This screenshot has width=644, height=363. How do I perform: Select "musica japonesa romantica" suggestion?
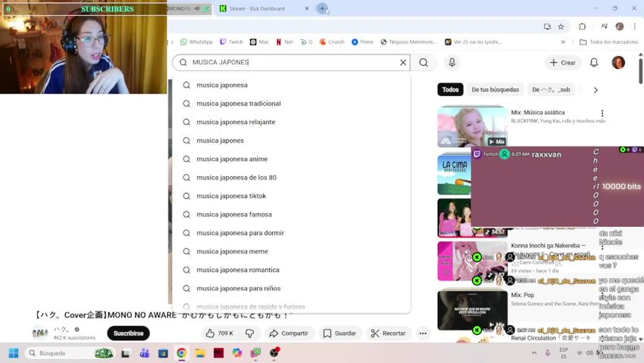291,270
